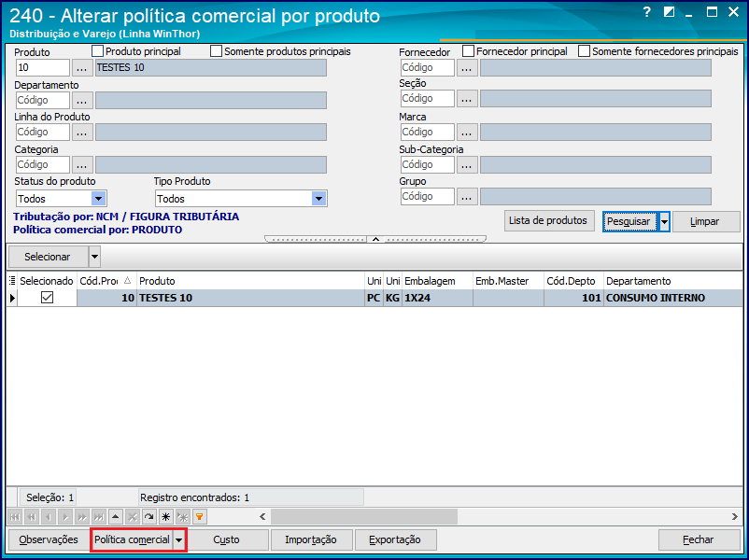
Task: Open Produto lookup ellipsis button
Action: tap(82, 68)
